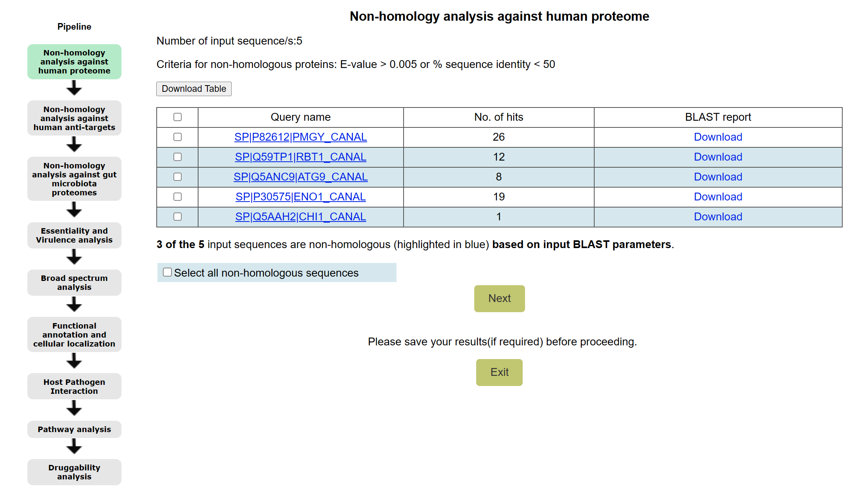Image resolution: width=868 pixels, height=495 pixels.
Task: Mark the SP|Q5AAH2|CHI1_CANAL row checkbox
Action: tap(177, 216)
